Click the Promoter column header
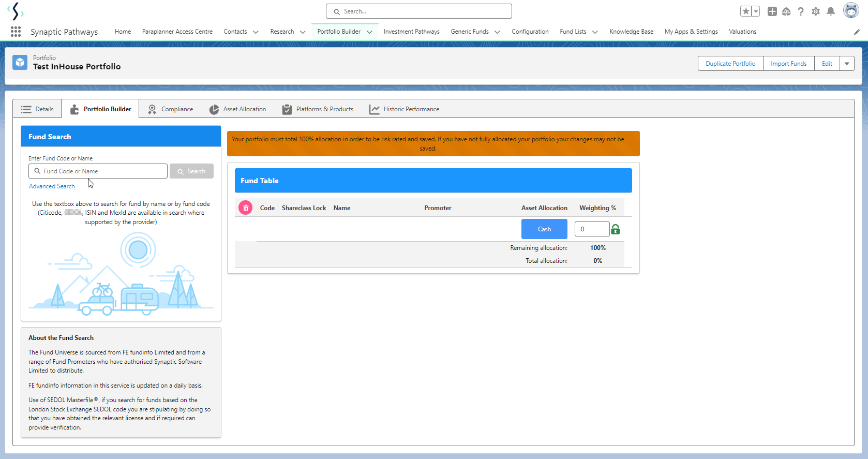868x459 pixels. 438,208
